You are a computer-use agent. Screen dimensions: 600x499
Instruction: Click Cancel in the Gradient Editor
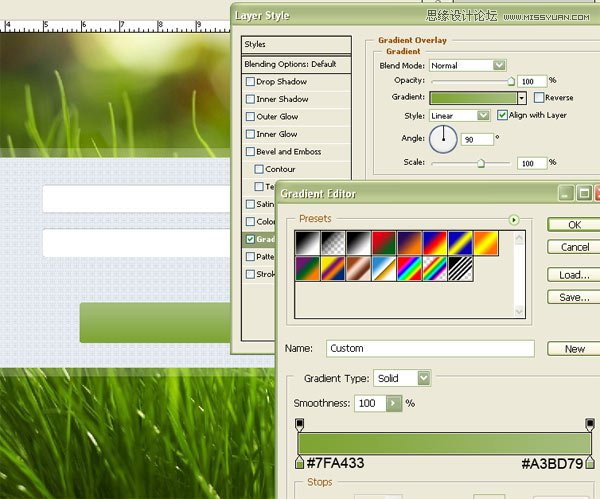[574, 247]
